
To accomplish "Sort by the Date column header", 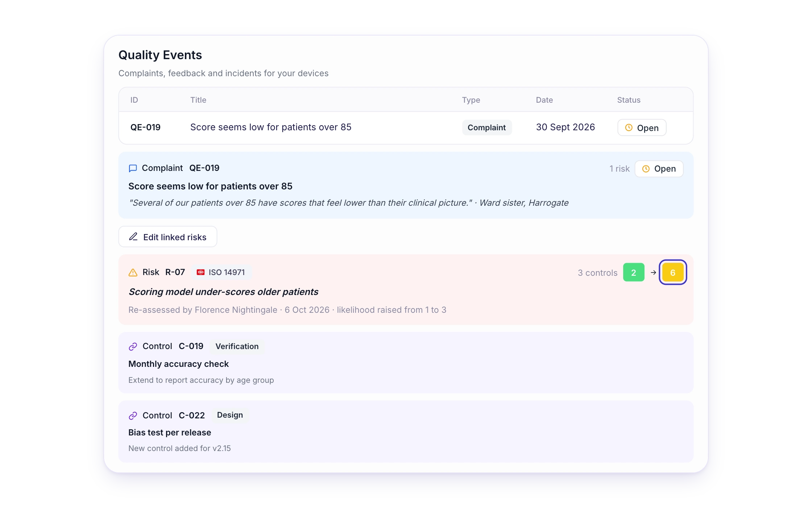I will click(544, 100).
